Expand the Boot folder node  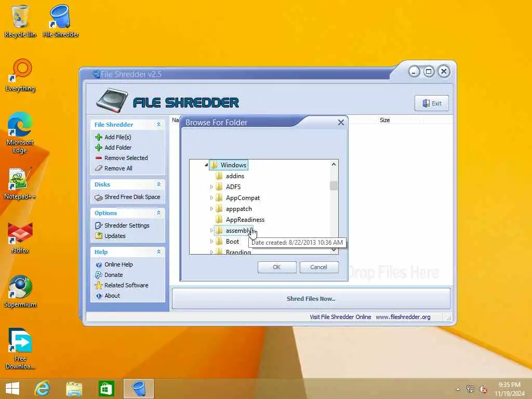point(211,241)
